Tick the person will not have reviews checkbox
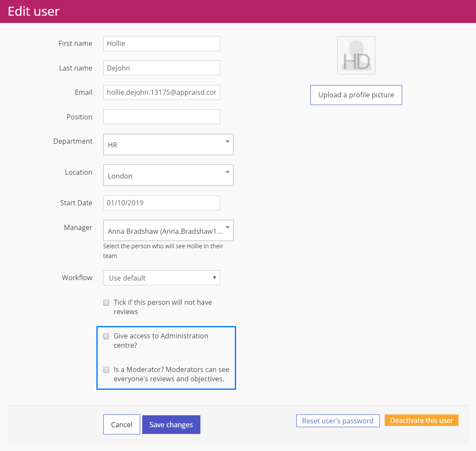 pos(106,303)
